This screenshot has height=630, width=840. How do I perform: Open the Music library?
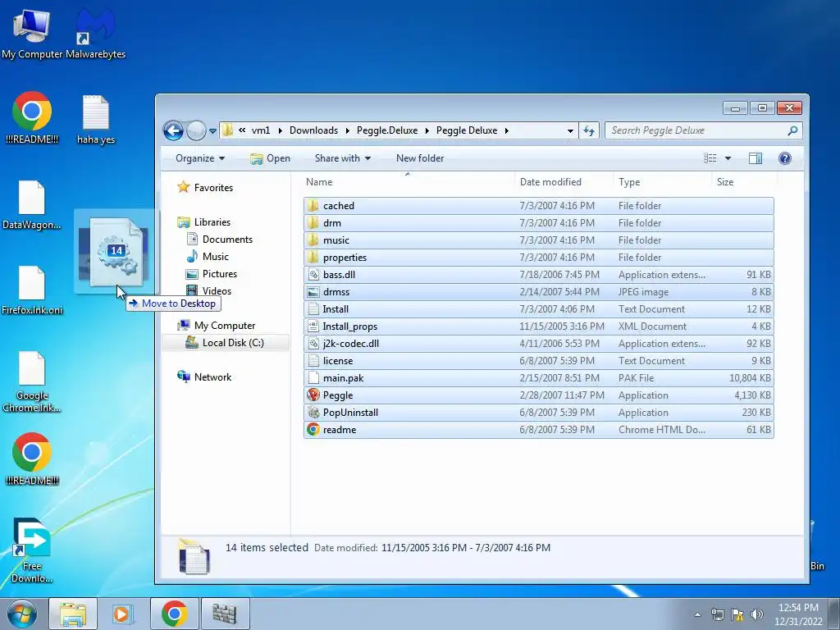(208, 256)
